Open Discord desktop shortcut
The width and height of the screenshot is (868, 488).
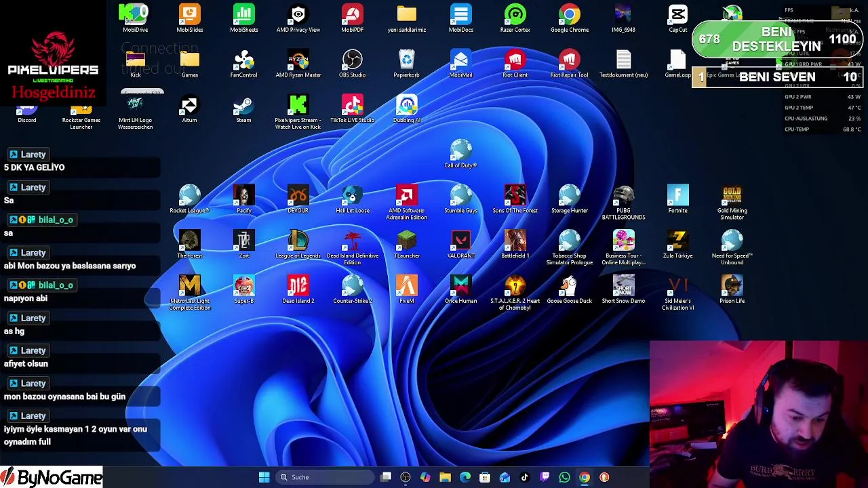(26, 113)
